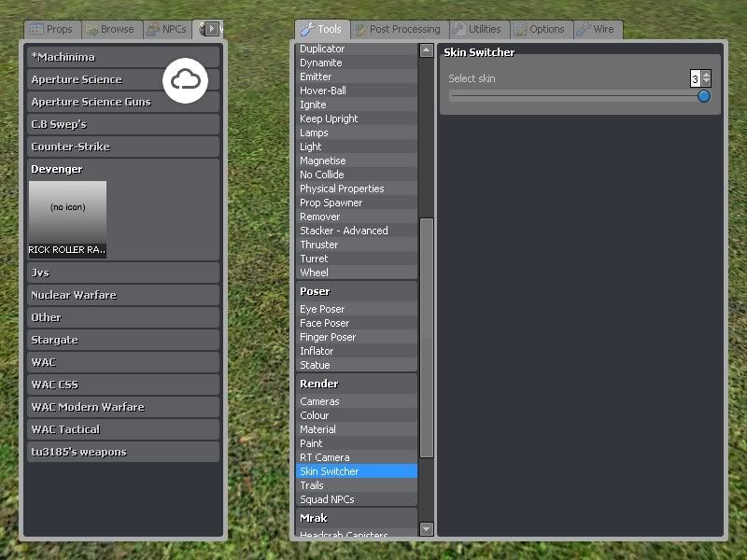Select the Inflator tool

tap(357, 351)
